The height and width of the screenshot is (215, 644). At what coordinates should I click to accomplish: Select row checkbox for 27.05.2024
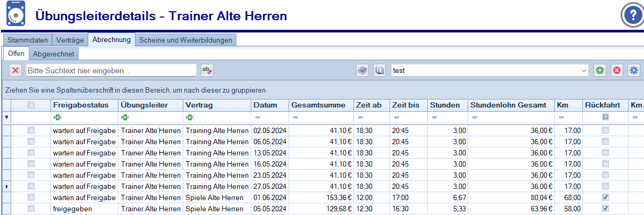coord(31,186)
